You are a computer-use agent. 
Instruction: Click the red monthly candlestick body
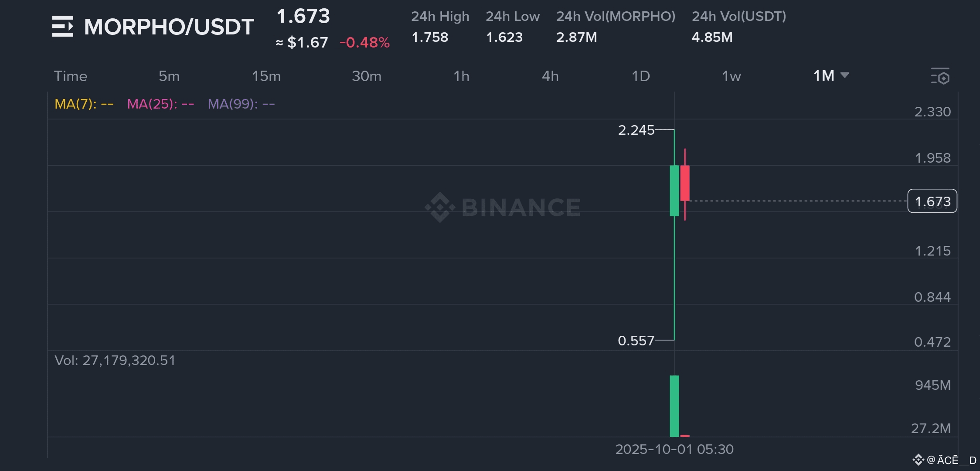click(x=685, y=183)
